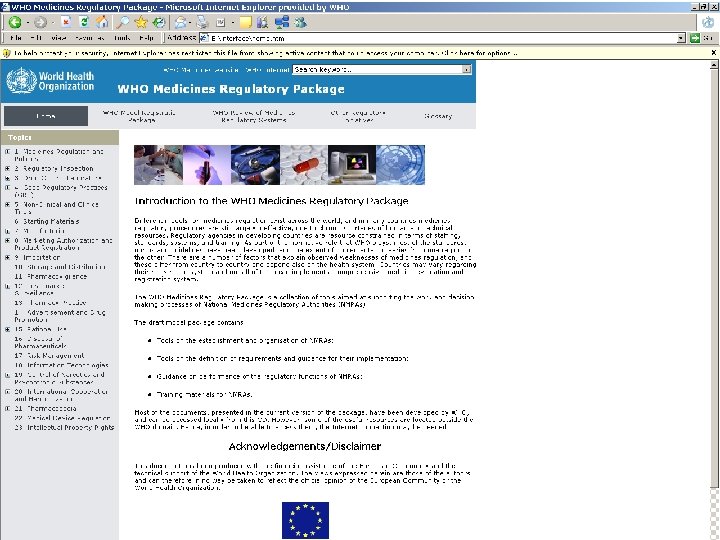Screen dimensions: 720x540
Task: Click the security shield icon in the information bar
Action: point(6,53)
